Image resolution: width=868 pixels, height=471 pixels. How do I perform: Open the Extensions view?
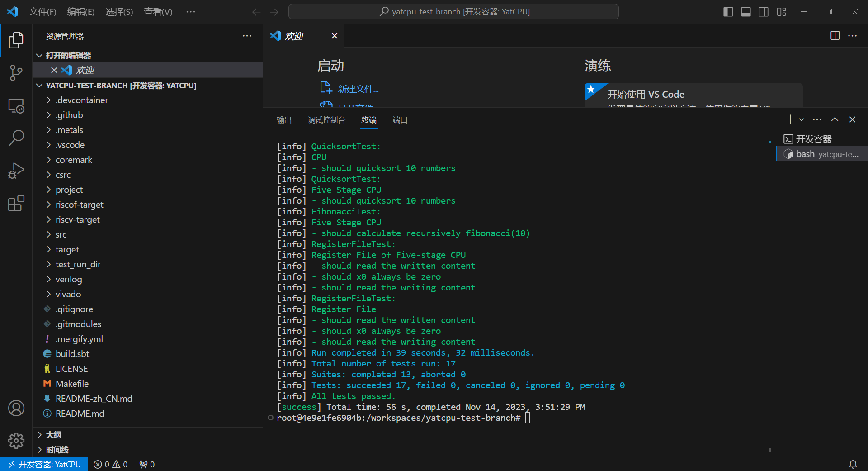point(16,204)
